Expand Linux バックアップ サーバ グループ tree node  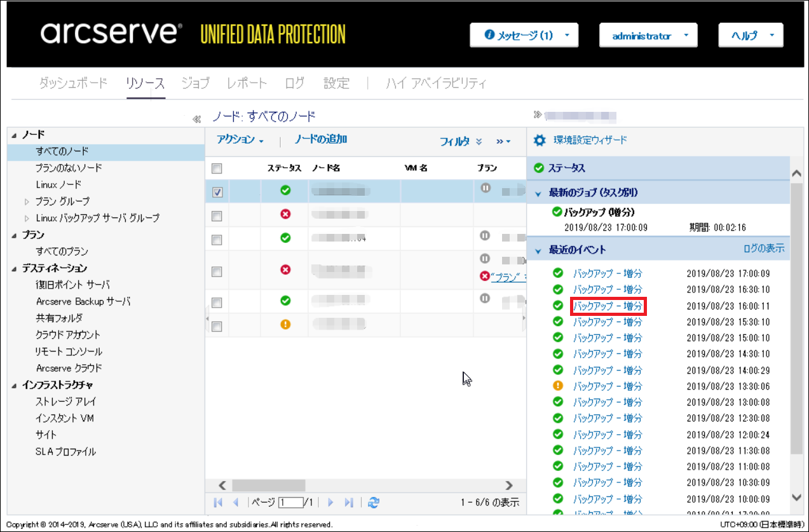[x=27, y=218]
